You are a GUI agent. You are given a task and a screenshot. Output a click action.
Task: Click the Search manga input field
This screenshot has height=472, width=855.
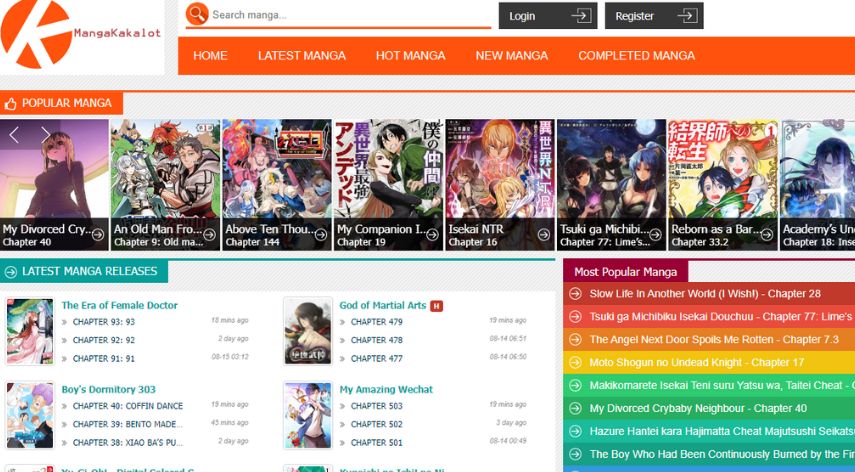(x=350, y=15)
